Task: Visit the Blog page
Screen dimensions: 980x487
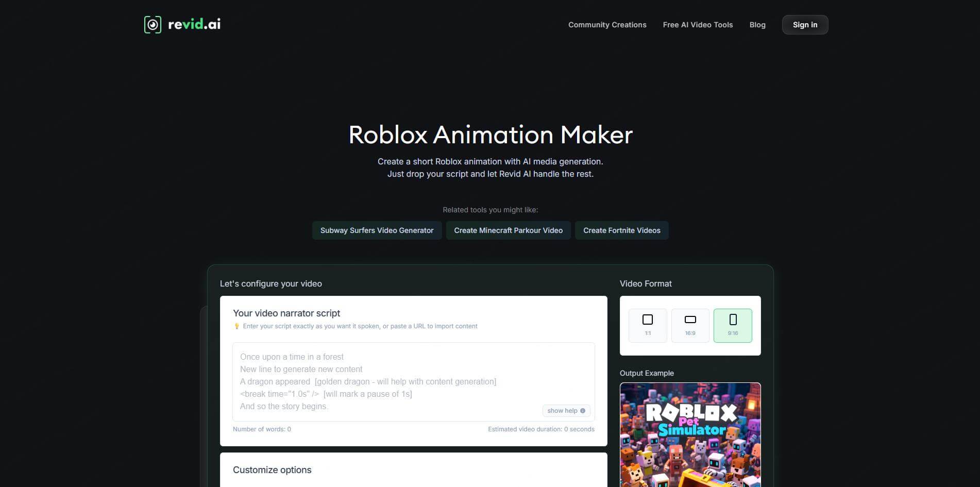Action: click(x=757, y=24)
